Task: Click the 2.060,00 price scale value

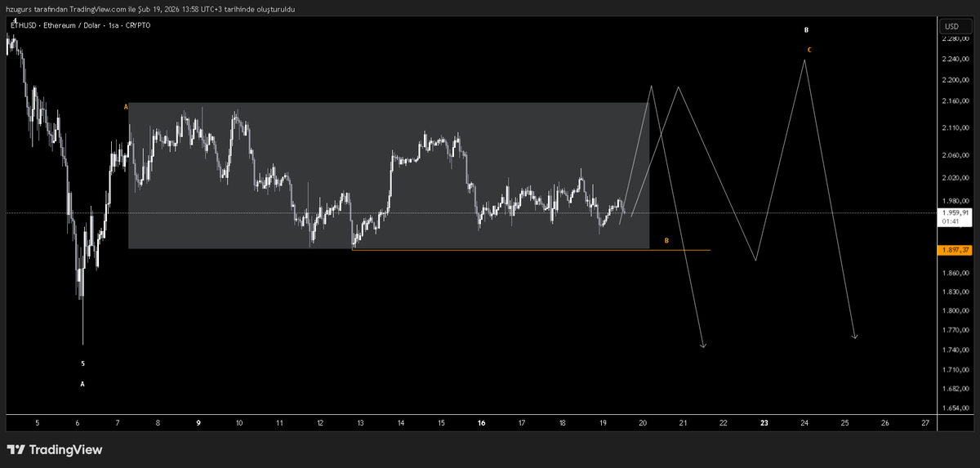Action: (x=955, y=155)
